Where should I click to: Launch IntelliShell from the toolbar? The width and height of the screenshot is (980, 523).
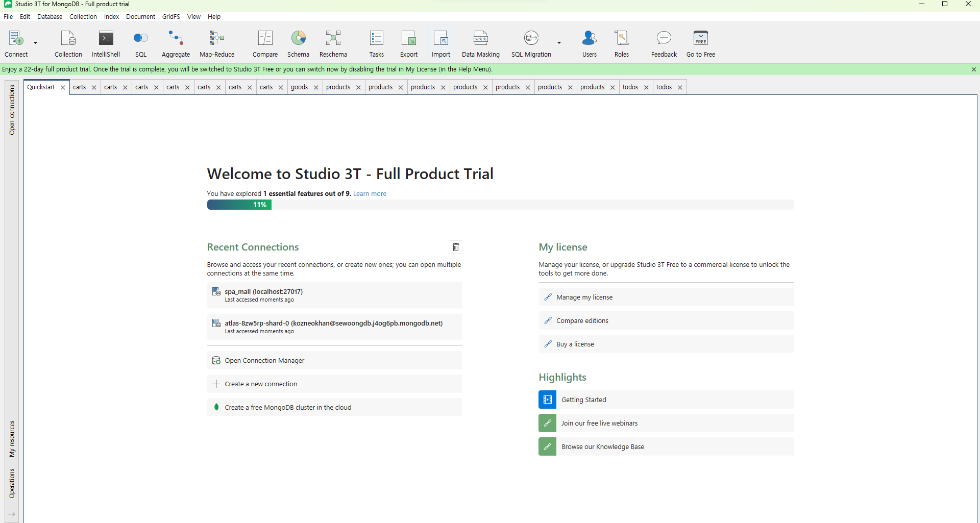pos(106,43)
